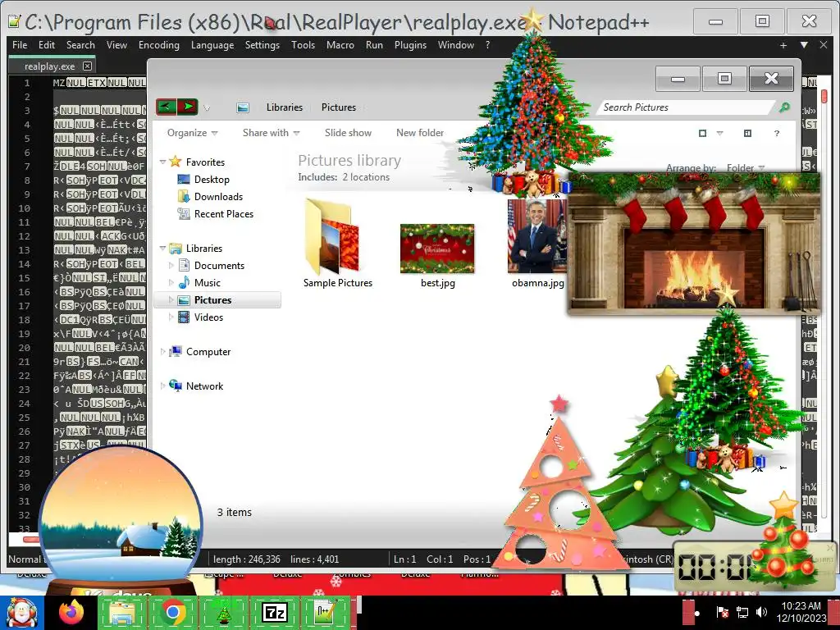The height and width of the screenshot is (630, 840).
Task: Switch to File Explorer on the taskbar
Action: (122, 612)
